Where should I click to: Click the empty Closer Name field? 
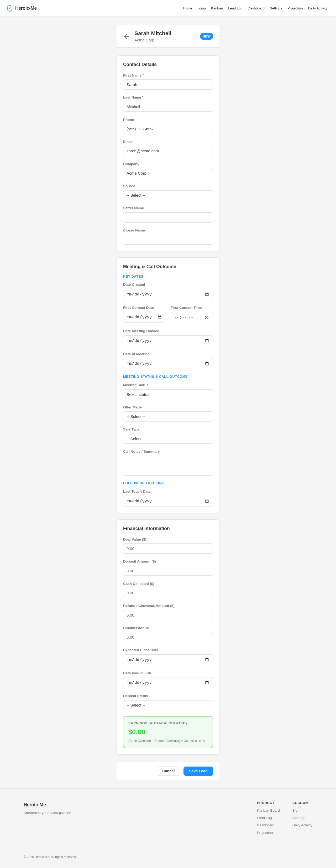(168, 240)
